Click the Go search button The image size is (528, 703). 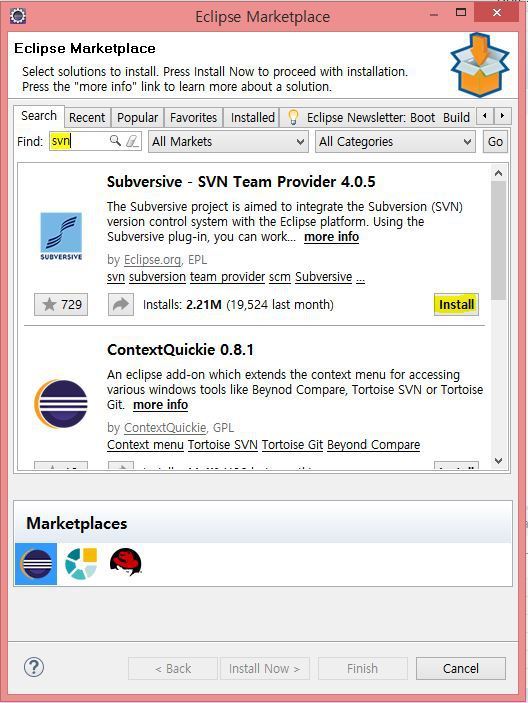pyautogui.click(x=495, y=142)
